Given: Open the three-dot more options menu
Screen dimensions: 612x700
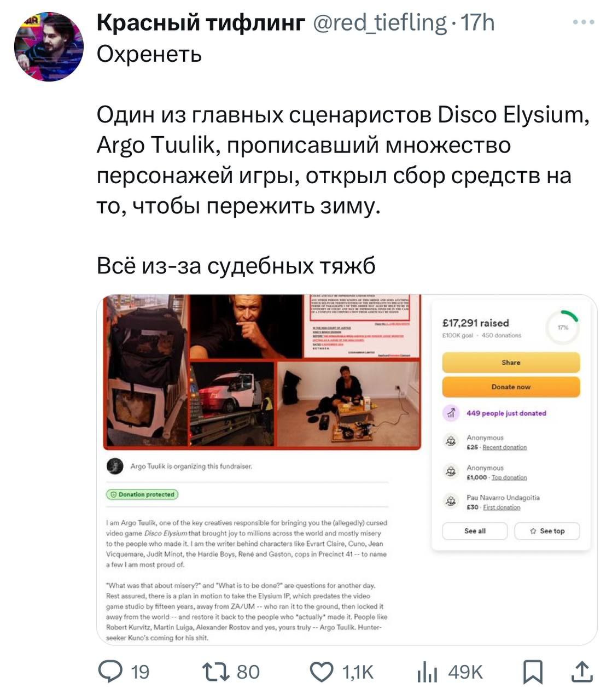Looking at the screenshot, I should 584,22.
